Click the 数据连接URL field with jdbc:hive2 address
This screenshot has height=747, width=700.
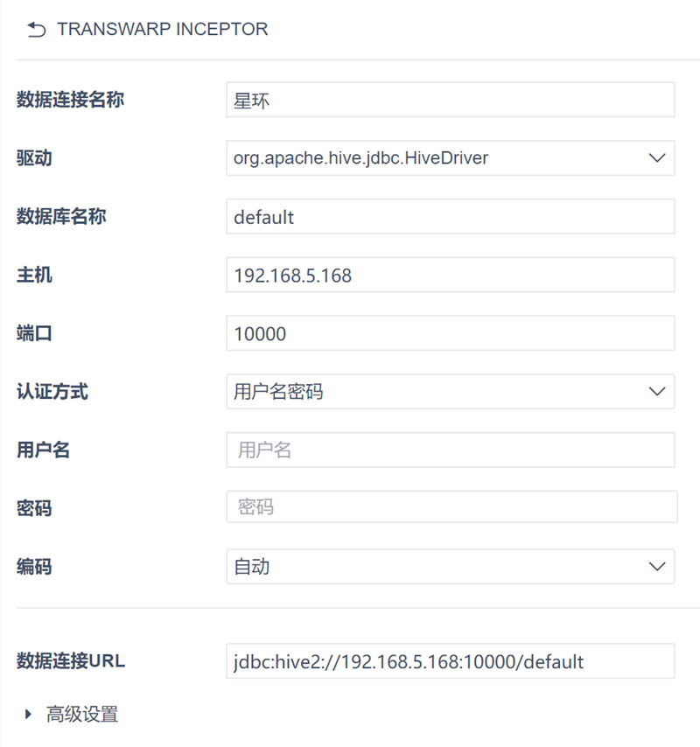click(451, 661)
